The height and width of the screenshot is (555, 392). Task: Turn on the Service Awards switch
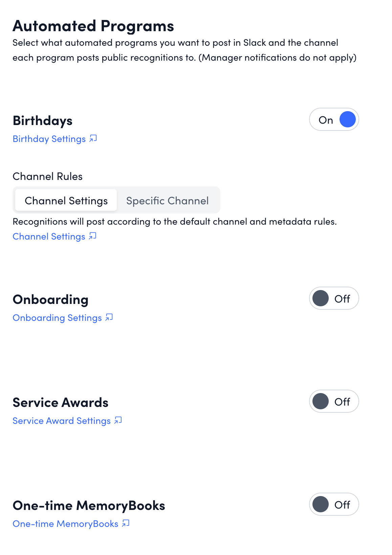click(334, 402)
